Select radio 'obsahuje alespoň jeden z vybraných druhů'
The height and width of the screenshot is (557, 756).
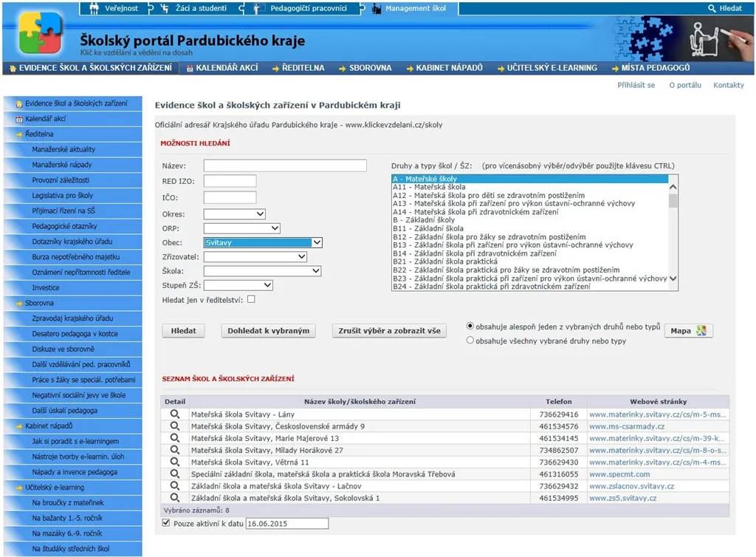point(470,326)
